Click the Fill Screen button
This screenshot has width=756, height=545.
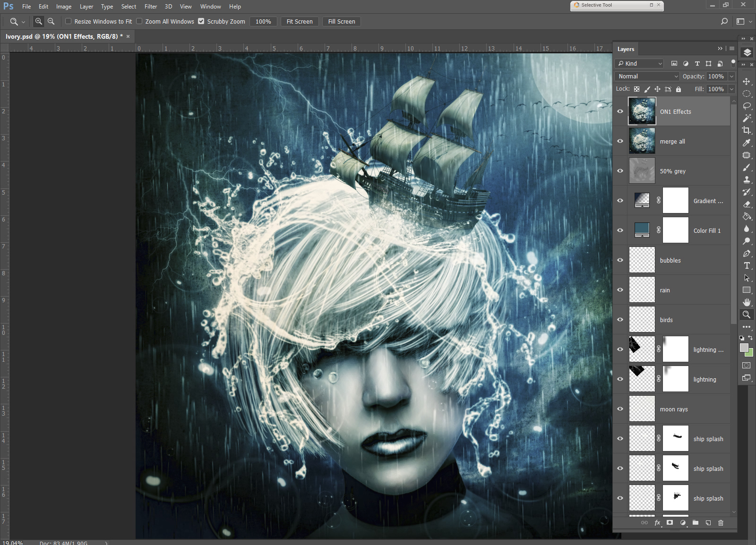pos(341,22)
